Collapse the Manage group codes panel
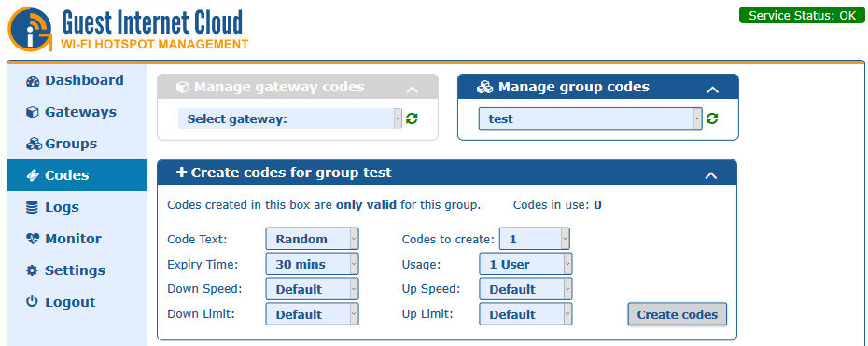868x346 pixels. pos(713,90)
